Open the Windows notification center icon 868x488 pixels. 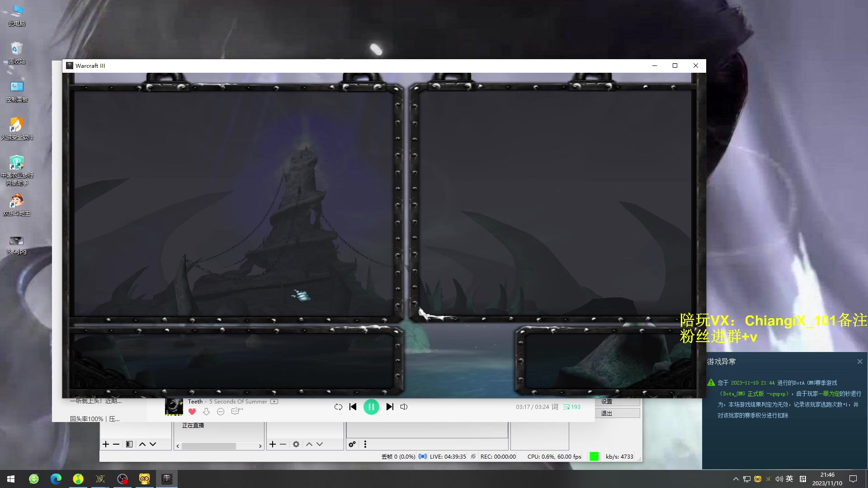click(x=853, y=479)
